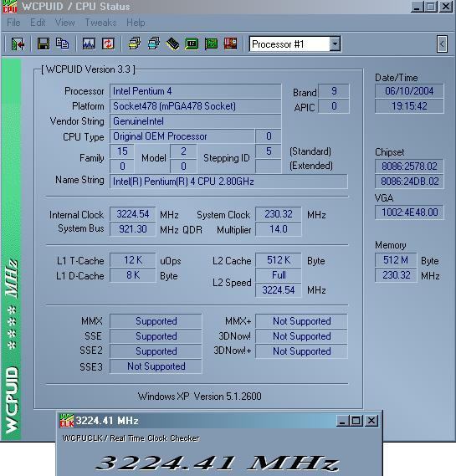The image size is (456, 476).
Task: Click the date field '06/10/2004'
Action: (x=409, y=91)
